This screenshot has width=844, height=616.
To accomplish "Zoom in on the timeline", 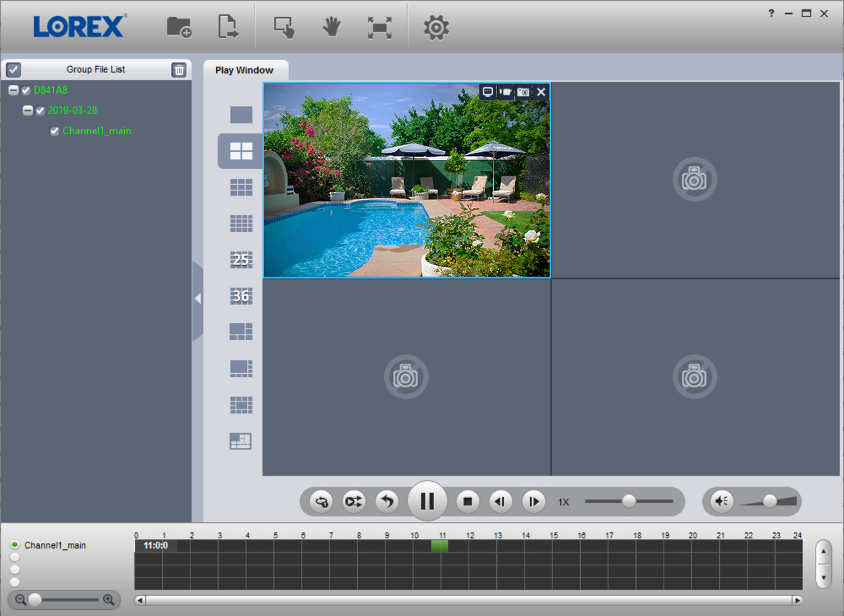I will click(x=108, y=599).
